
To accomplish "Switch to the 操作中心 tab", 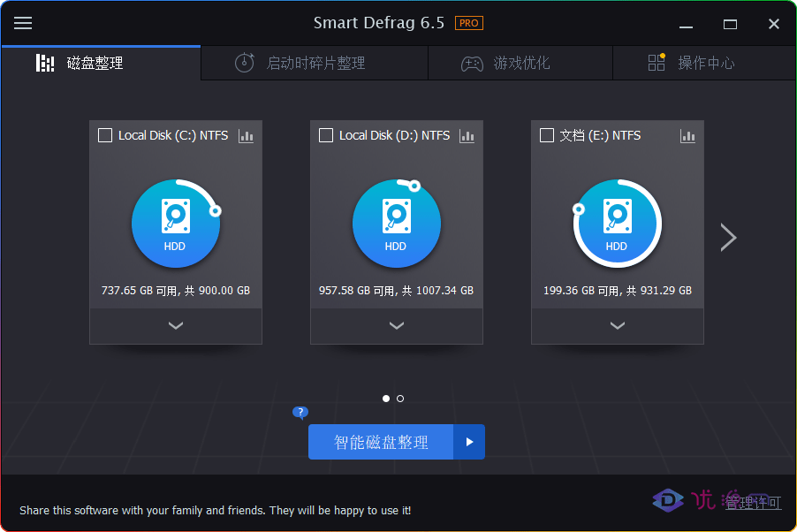I will (704, 63).
